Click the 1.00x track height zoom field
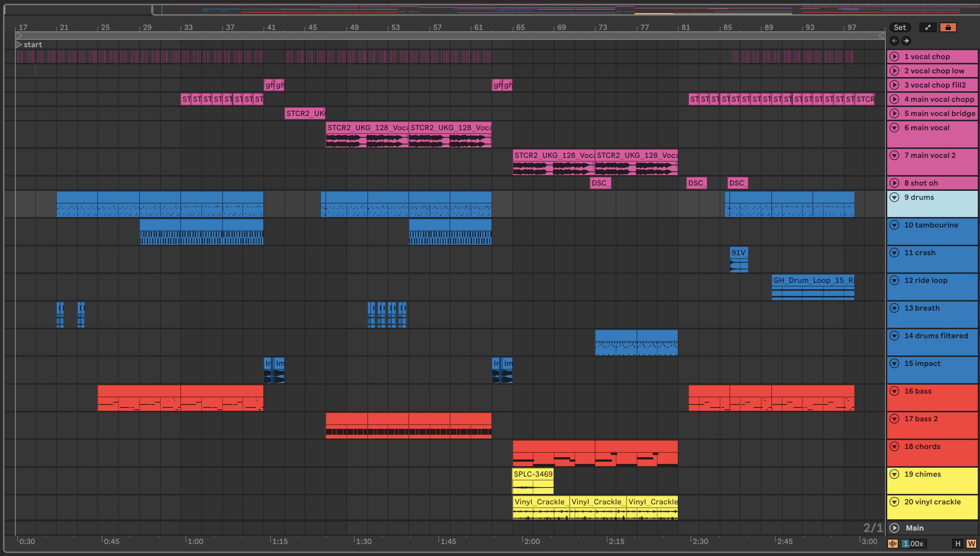 913,543
